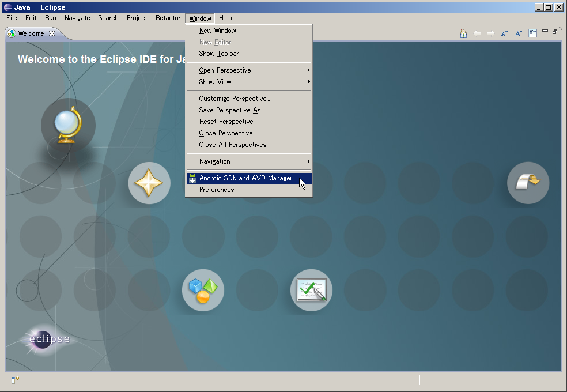
Task: Close the Eclipse window
Action: (559, 7)
